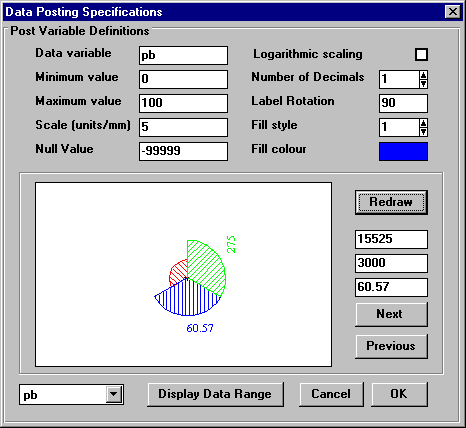Edit the Scale (units/mm) field
The height and width of the screenshot is (428, 466).
183,127
